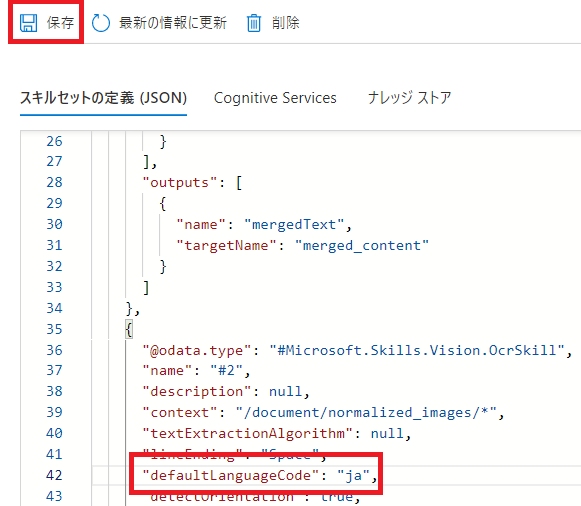Click the opening brace on line 35
Screen dimensions: 581x506
[129, 329]
